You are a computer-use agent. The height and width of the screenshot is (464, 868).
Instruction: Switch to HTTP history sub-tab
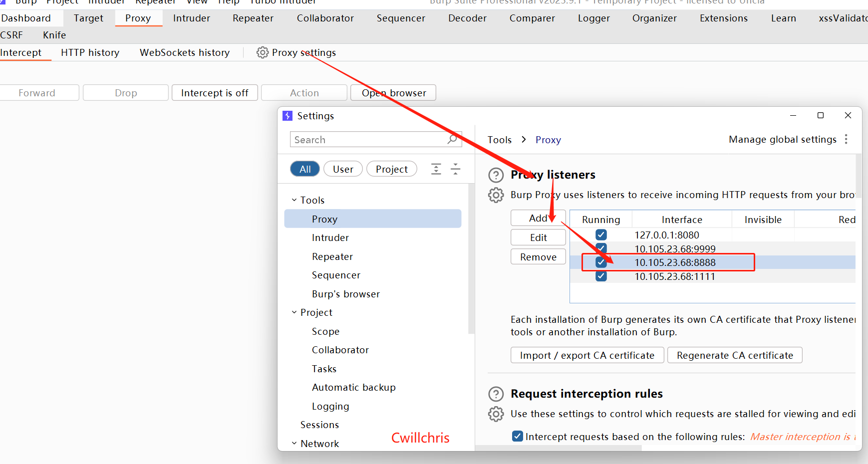point(90,52)
